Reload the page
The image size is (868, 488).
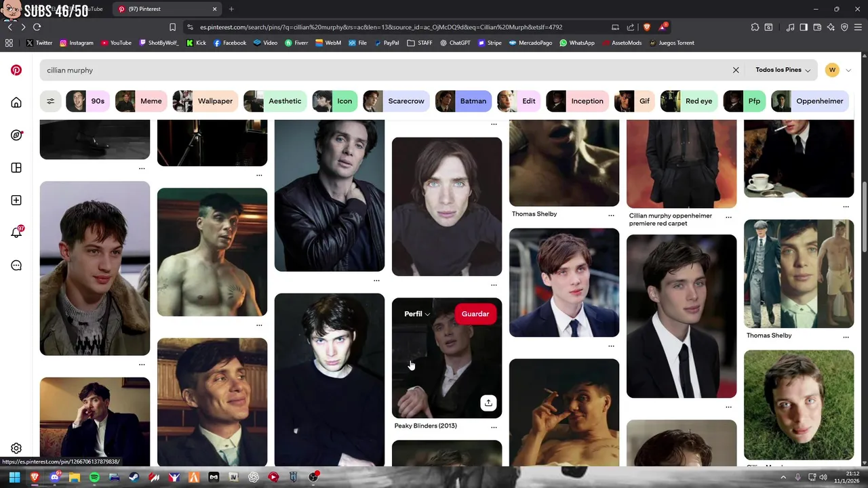coord(37,27)
